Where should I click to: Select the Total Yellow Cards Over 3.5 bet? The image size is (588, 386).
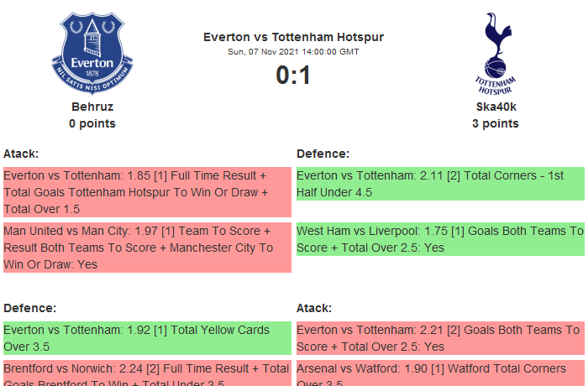146,338
